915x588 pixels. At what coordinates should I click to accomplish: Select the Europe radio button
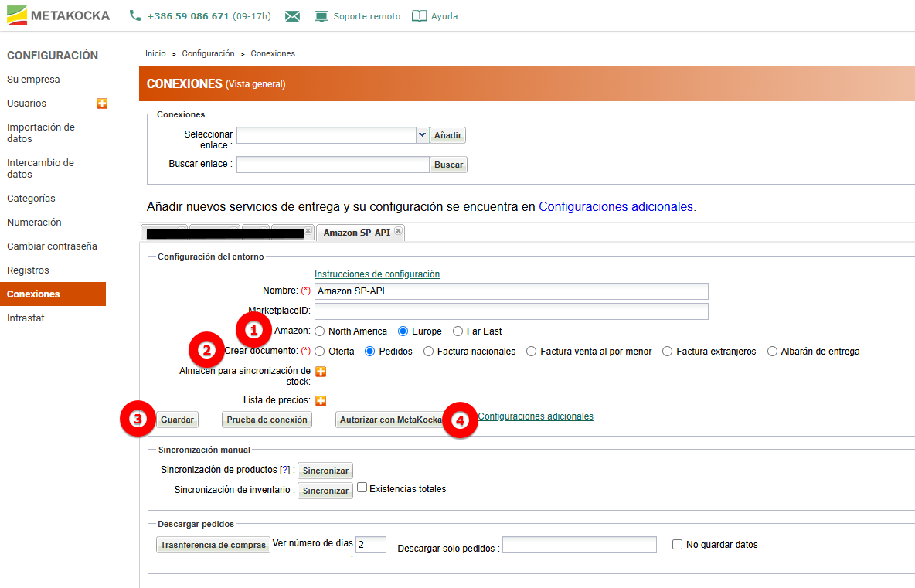pos(403,331)
